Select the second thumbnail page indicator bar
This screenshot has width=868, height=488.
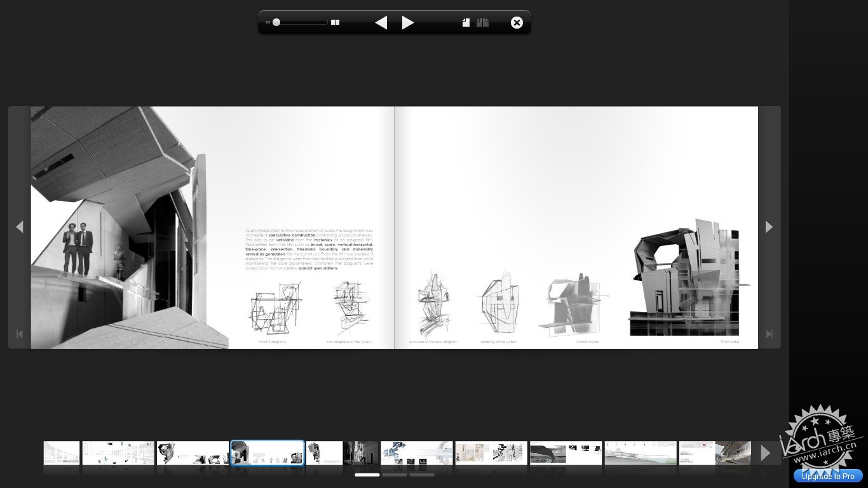coord(395,475)
